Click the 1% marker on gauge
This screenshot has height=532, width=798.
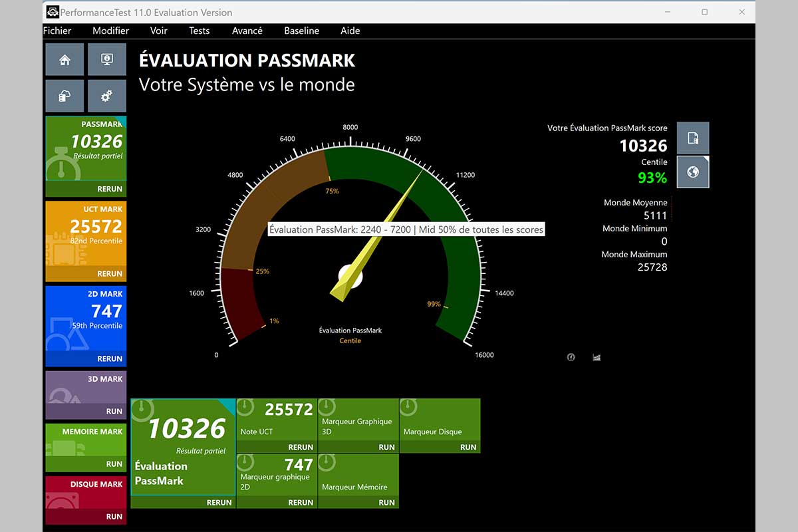point(274,321)
